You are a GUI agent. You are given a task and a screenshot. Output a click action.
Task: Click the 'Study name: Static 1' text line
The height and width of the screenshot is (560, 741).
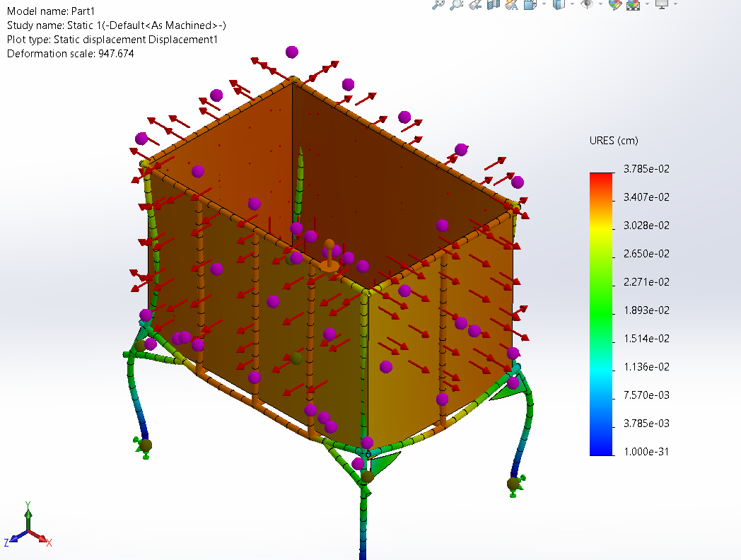pos(116,25)
